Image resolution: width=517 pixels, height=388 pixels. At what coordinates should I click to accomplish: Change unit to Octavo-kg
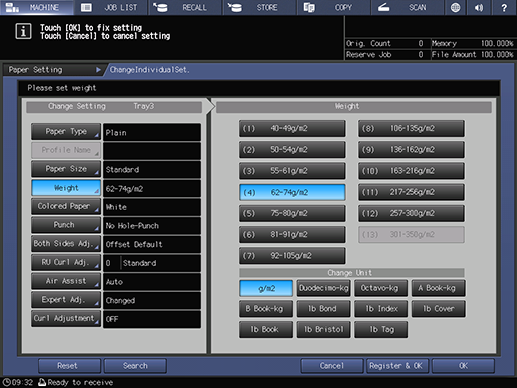point(381,288)
